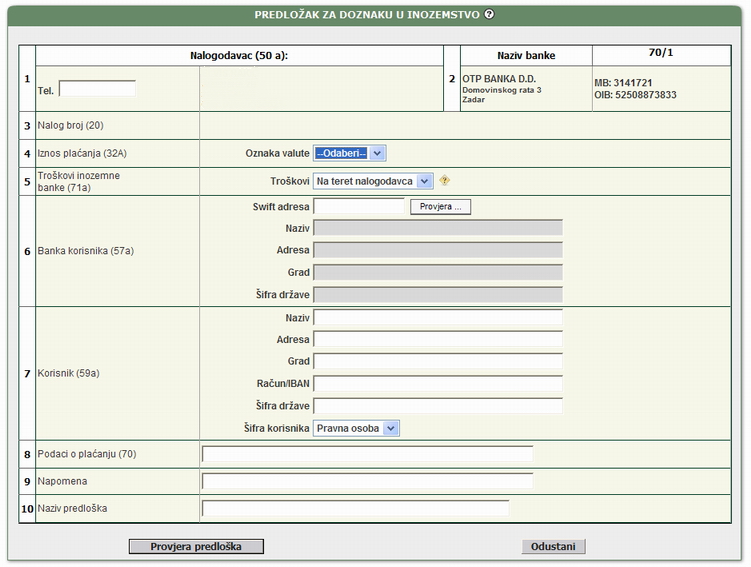Click the Naziv predloška input field
Screen dimensions: 751x567
coord(355,509)
